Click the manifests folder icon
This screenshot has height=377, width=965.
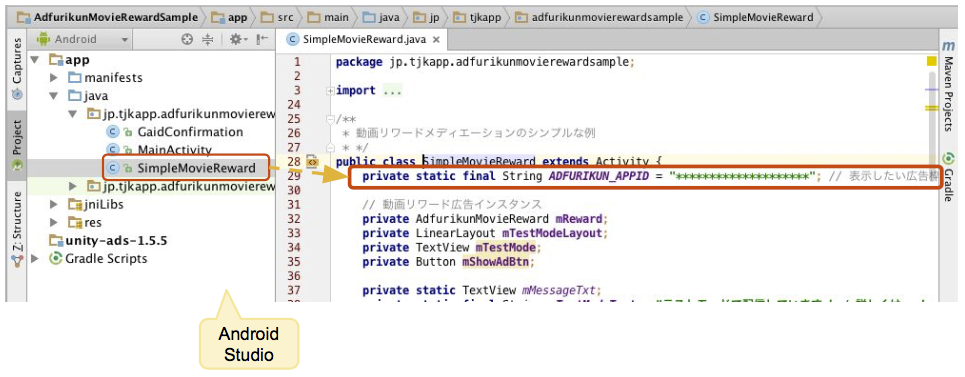tap(74, 78)
